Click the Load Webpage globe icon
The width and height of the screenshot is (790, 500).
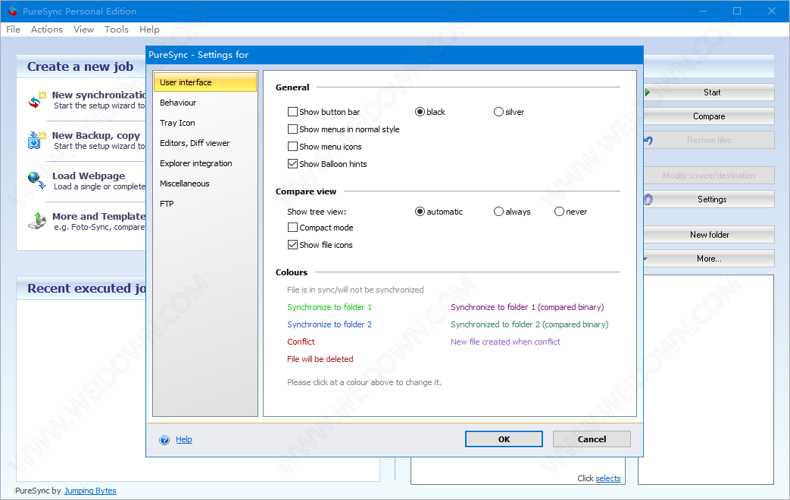36,180
